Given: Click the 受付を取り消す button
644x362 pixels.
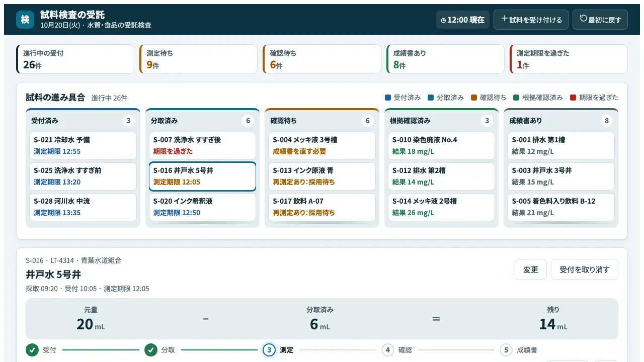Looking at the screenshot, I should click(x=585, y=269).
